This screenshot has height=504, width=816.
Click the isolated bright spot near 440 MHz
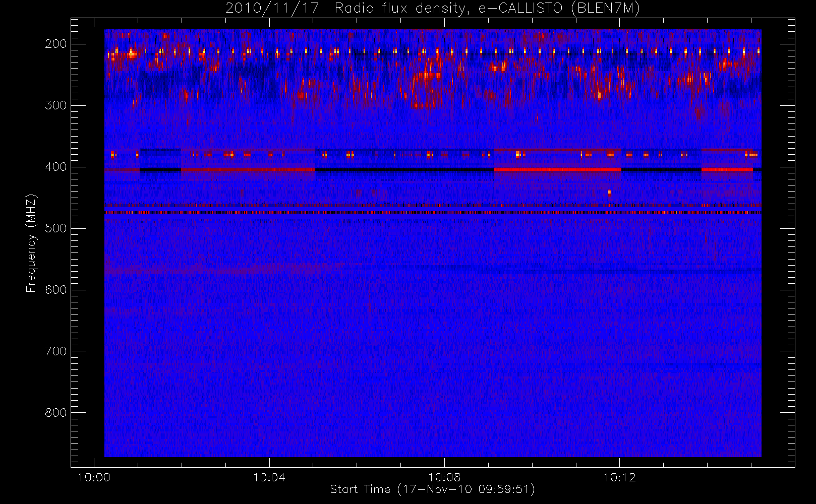609,192
